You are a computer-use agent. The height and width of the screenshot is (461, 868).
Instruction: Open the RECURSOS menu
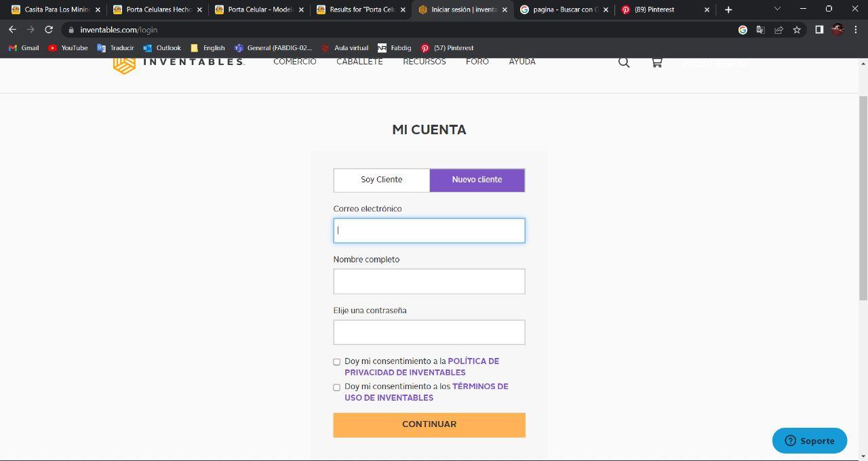[x=425, y=62]
